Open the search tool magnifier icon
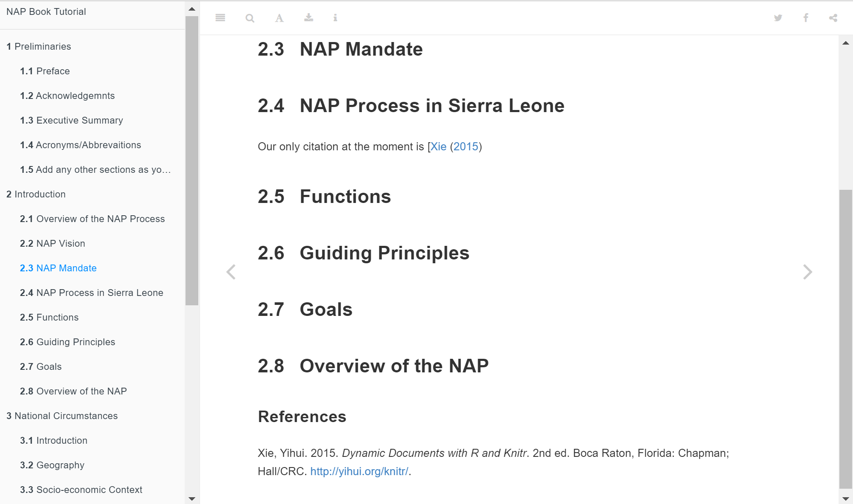This screenshot has height=504, width=853. 250,18
